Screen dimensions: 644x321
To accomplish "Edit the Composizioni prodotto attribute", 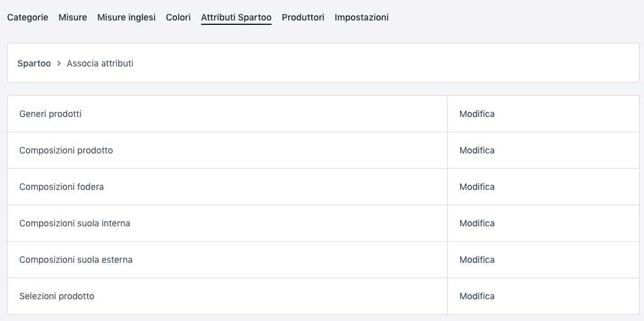I will pyautogui.click(x=477, y=150).
